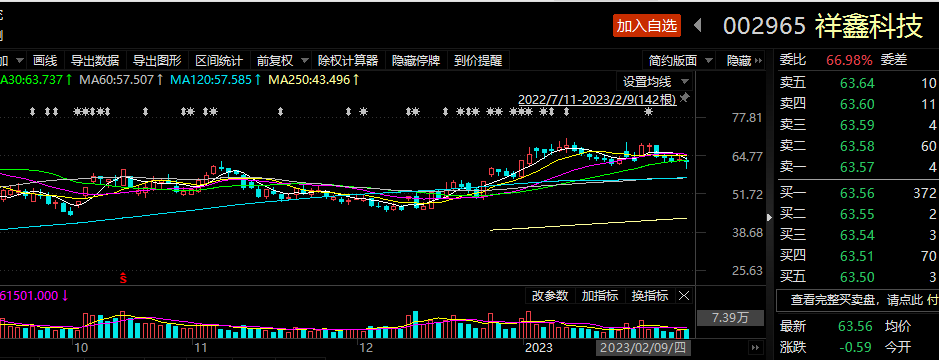Screen dimensions: 939x360
Task: Click 导出数据 to export data
Action: [x=95, y=60]
